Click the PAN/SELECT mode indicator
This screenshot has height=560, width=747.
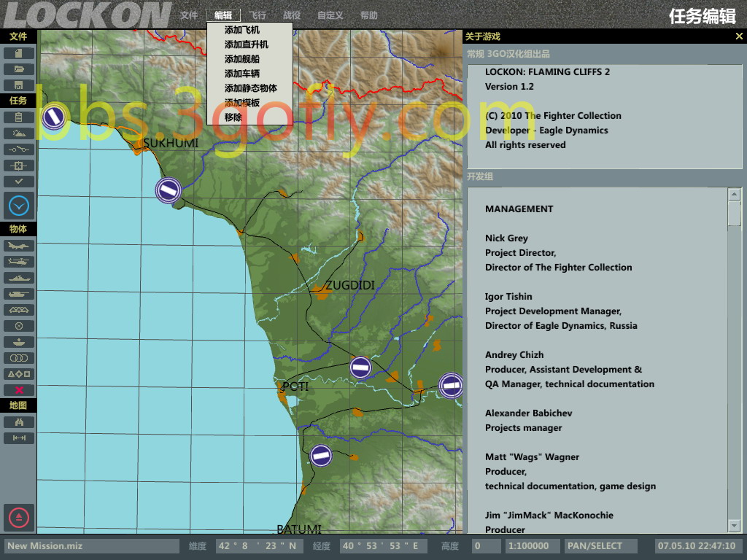pos(600,546)
